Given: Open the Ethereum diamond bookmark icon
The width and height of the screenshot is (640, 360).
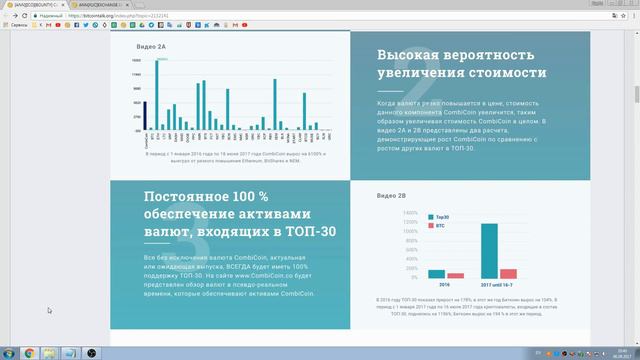Looking at the screenshot, I should tap(104, 25).
